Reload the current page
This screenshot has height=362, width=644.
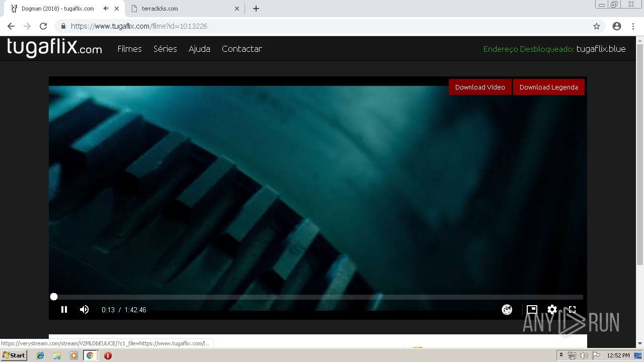[43, 26]
